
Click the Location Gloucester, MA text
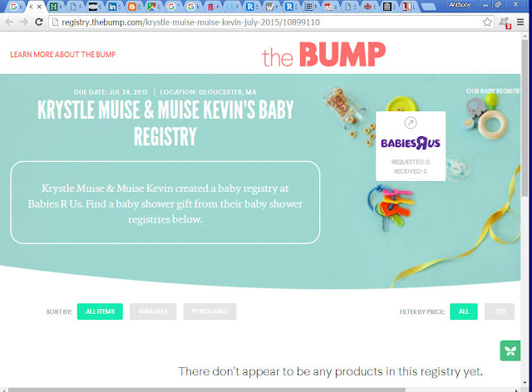208,92
